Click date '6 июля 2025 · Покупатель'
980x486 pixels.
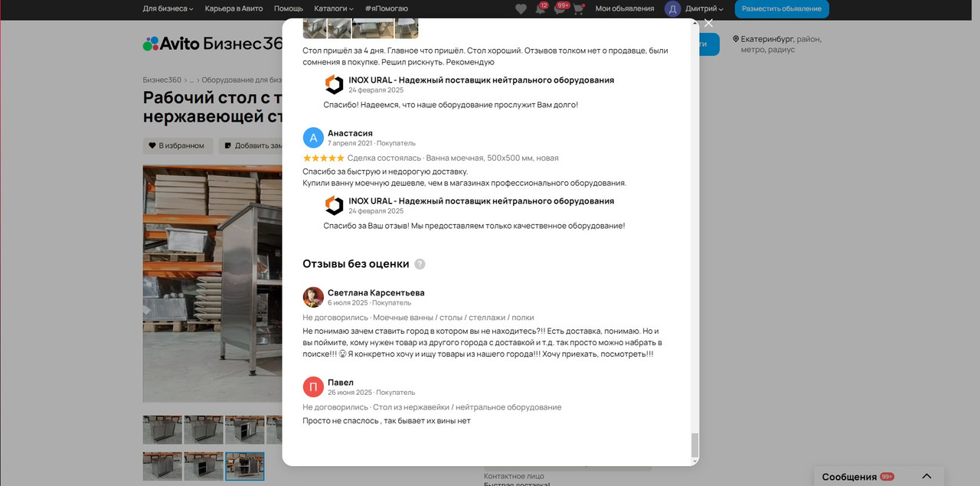(x=369, y=302)
